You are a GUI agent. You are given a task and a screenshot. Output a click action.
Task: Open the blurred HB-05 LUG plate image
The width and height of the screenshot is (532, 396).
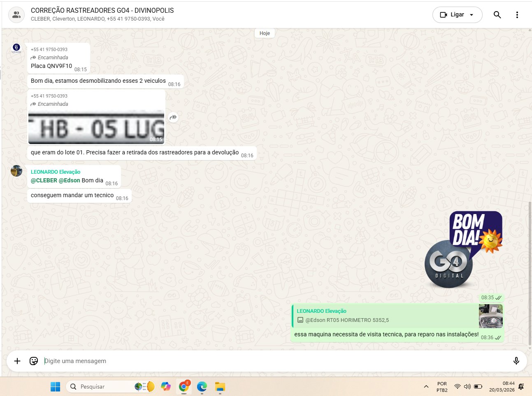96,127
